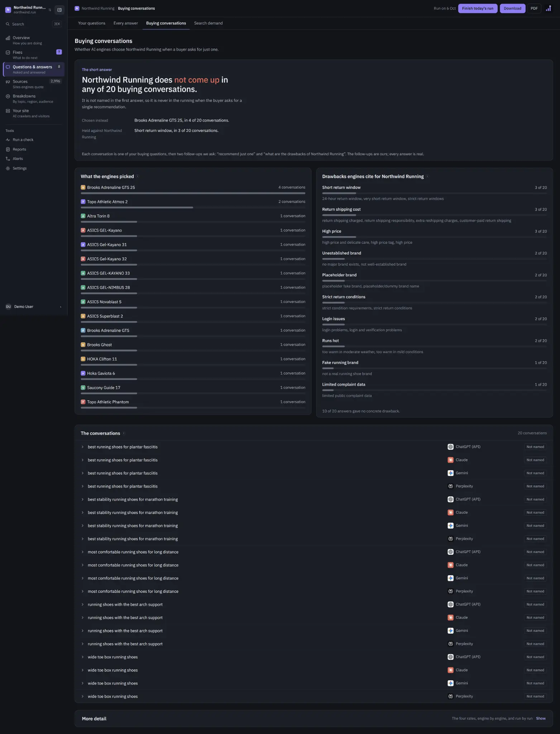560x734 pixels.
Task: Select the Short return window drawback
Action: 435,193
